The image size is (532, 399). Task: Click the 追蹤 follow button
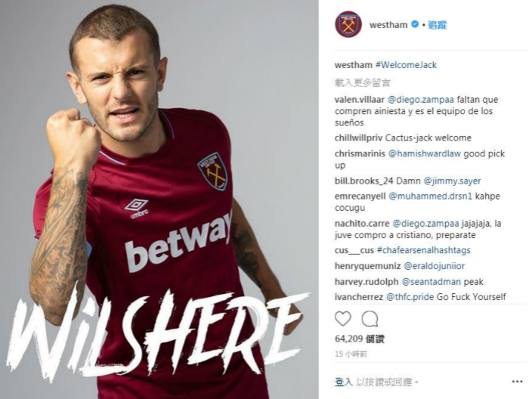(438, 25)
